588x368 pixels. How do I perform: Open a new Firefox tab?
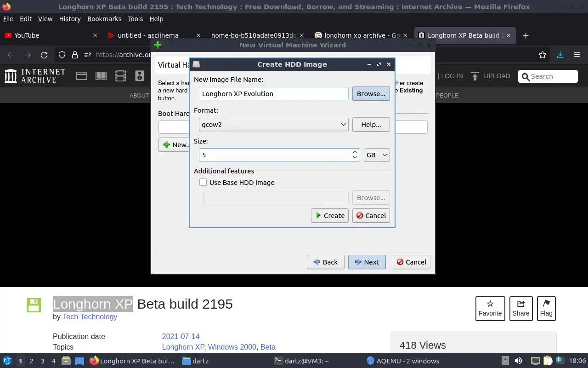[526, 35]
